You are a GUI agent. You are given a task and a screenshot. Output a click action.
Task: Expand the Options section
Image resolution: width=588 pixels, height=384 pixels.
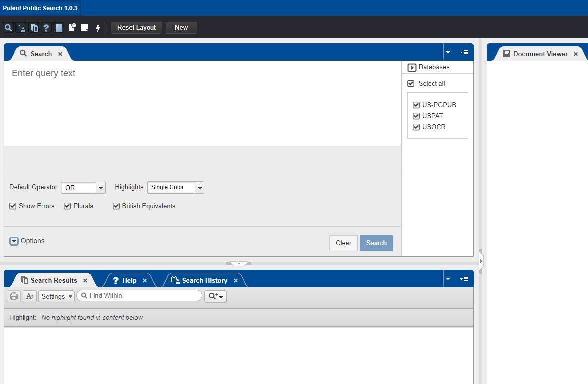[14, 241]
